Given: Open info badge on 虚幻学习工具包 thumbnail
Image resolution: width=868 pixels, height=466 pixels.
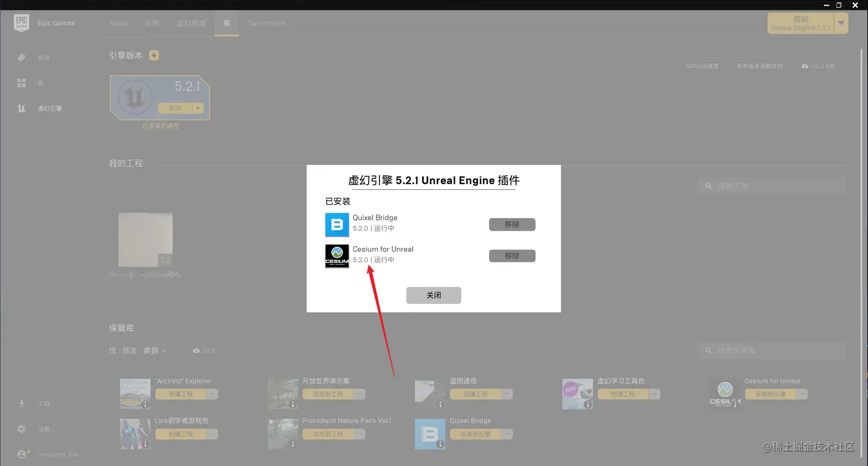Looking at the screenshot, I should [x=588, y=405].
